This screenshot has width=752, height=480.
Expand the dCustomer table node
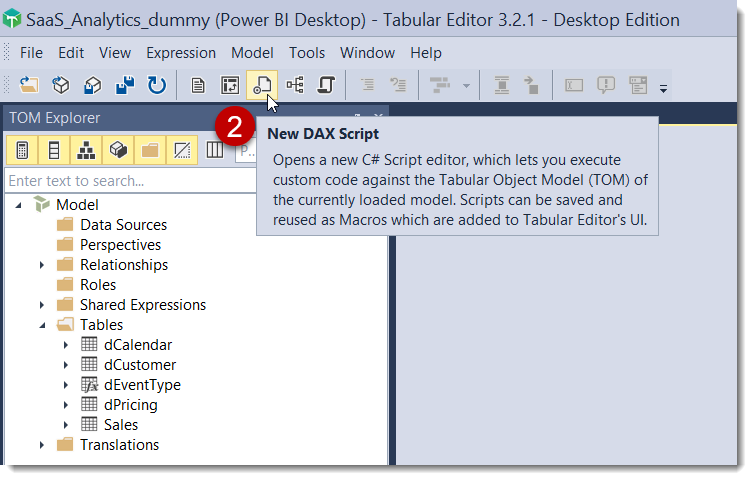[x=66, y=365]
